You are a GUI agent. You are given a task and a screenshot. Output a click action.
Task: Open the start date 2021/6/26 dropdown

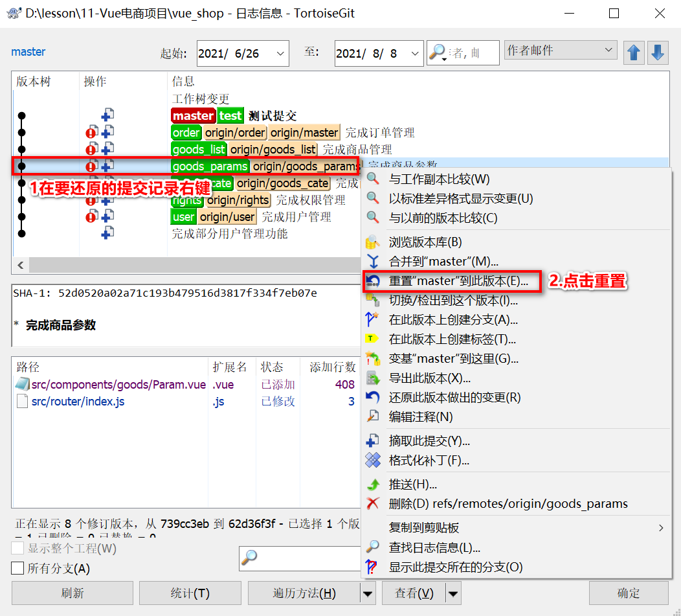pyautogui.click(x=280, y=54)
